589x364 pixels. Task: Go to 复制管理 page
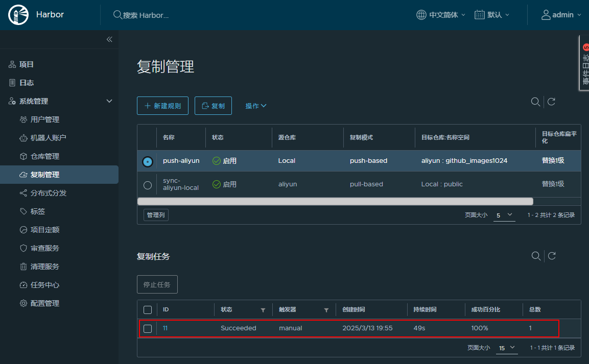click(59, 175)
